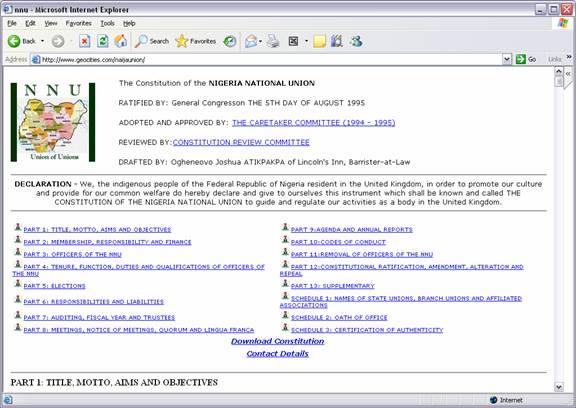Viewport: 576px width, 408px height.
Task: Open the Edit menu
Action: 30,23
